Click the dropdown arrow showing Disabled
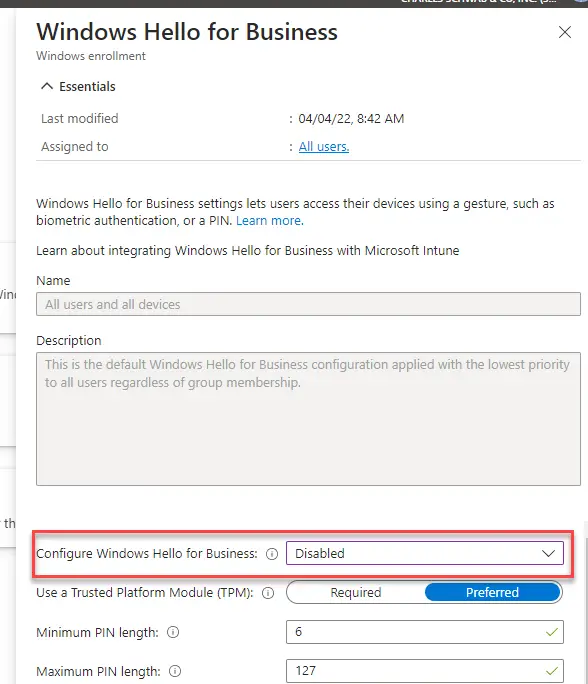The height and width of the screenshot is (684, 588). (548, 554)
